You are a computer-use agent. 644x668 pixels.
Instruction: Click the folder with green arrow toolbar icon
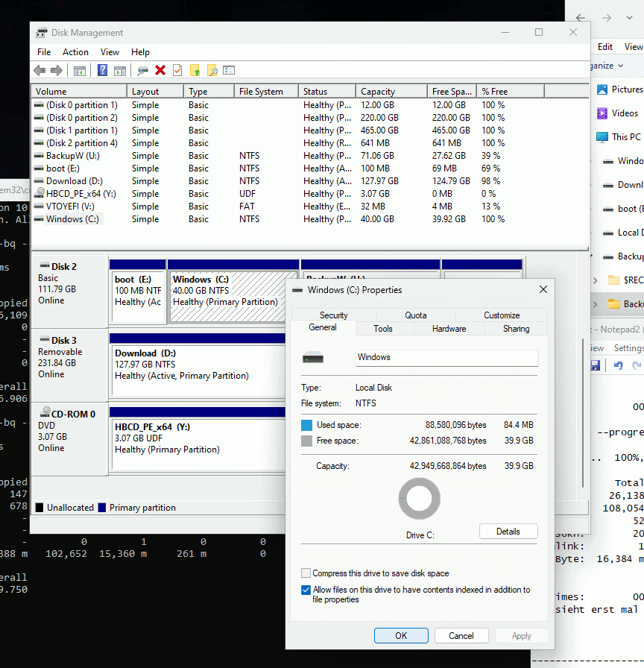[195, 70]
